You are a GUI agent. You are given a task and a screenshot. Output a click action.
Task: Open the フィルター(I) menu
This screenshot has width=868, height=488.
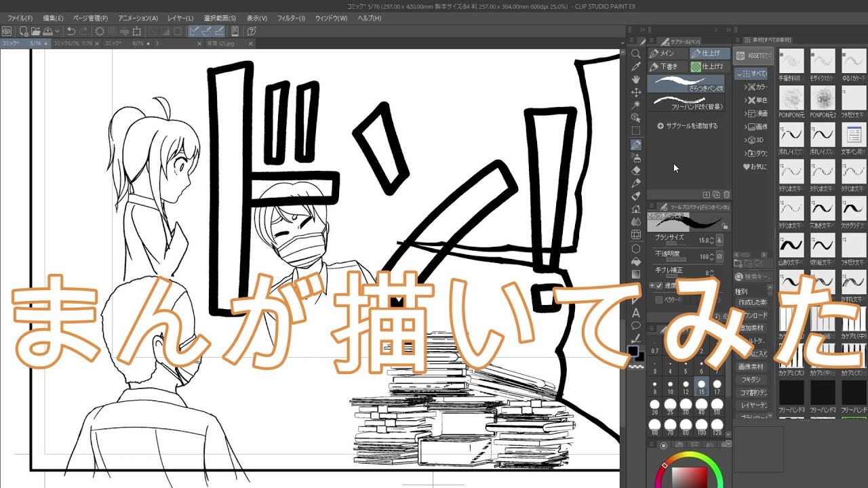pos(291,18)
